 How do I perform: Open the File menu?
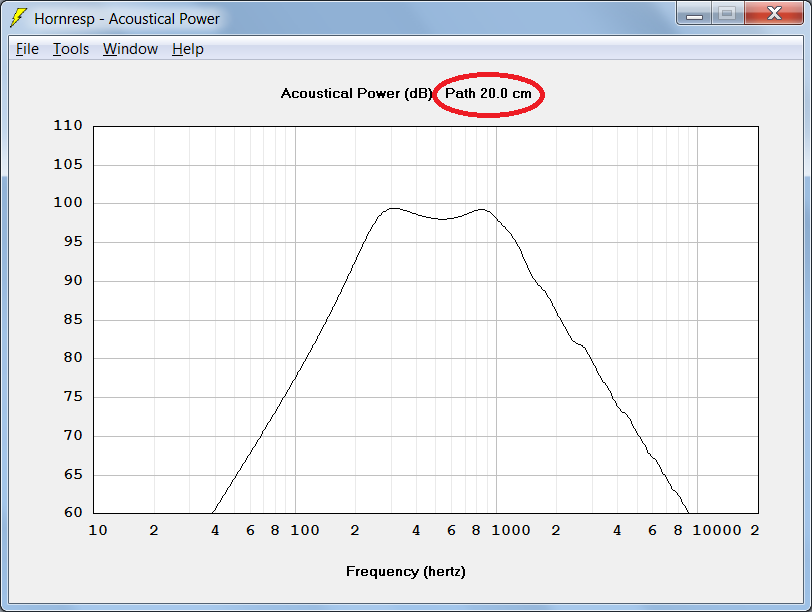pyautogui.click(x=27, y=49)
